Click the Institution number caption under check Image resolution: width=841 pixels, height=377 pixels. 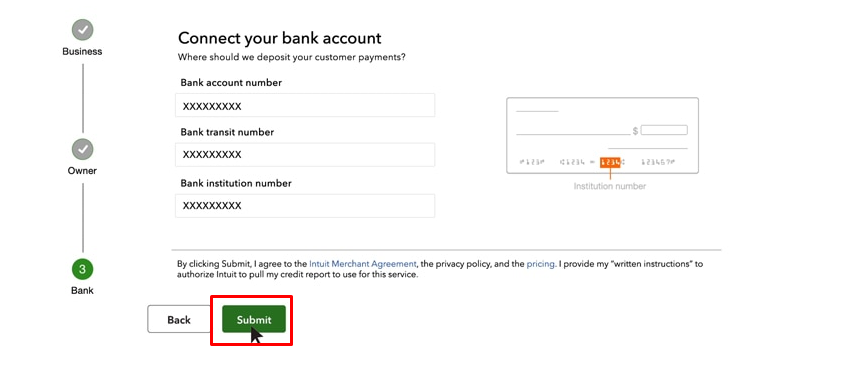pos(610,186)
